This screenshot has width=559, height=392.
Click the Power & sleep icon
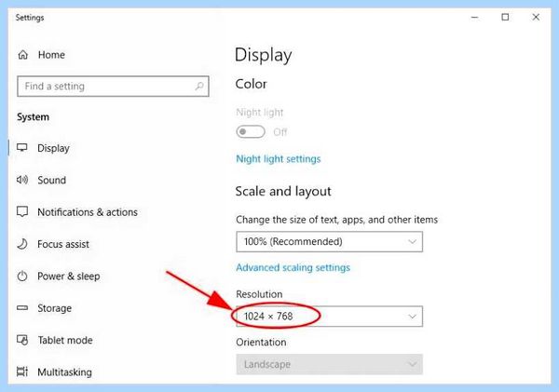pyautogui.click(x=22, y=277)
